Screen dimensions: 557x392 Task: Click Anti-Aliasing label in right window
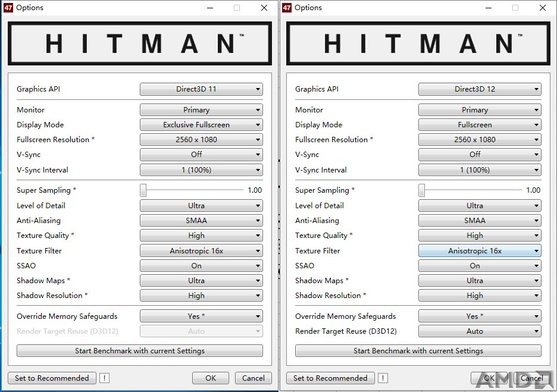(x=317, y=221)
